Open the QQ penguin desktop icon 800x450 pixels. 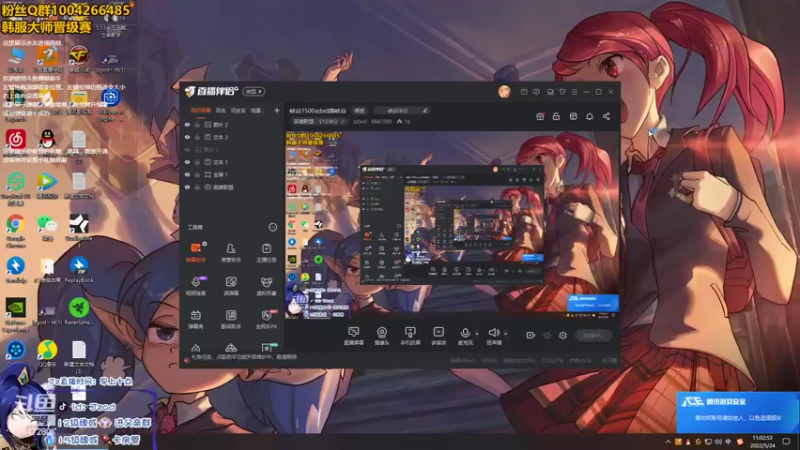[47, 139]
